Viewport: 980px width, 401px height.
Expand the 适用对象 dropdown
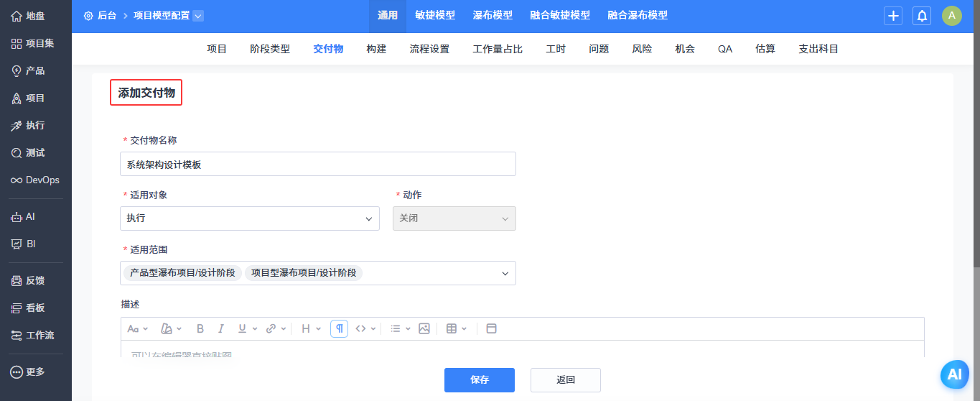[250, 218]
